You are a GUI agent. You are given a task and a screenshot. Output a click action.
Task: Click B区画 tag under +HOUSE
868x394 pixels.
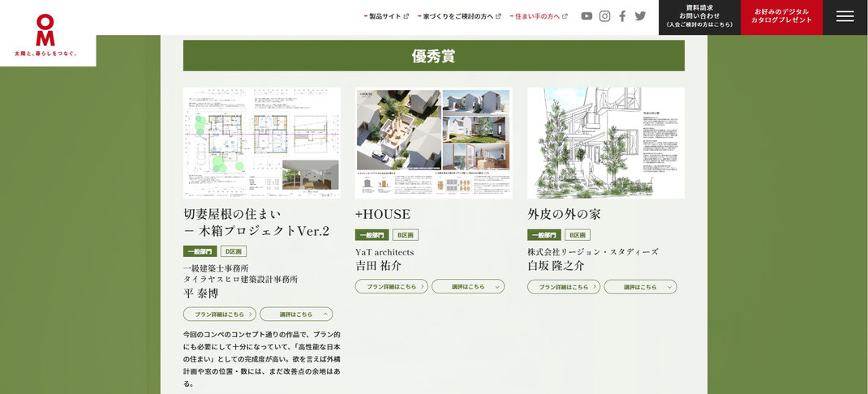click(x=406, y=235)
